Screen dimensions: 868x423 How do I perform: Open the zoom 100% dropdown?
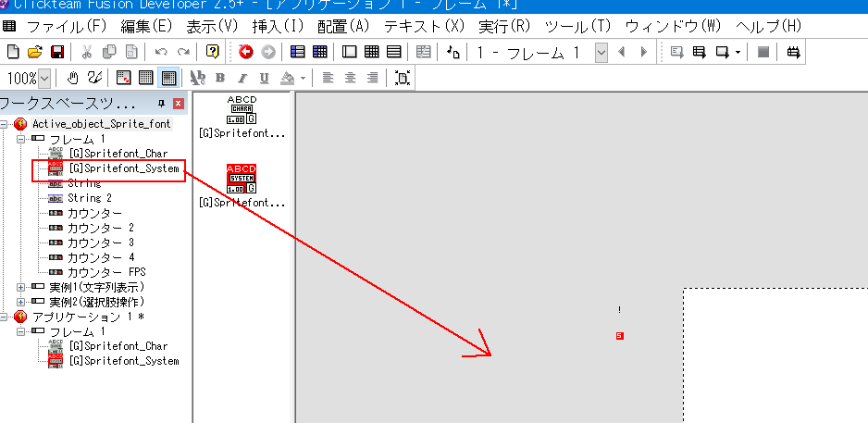pos(44,79)
